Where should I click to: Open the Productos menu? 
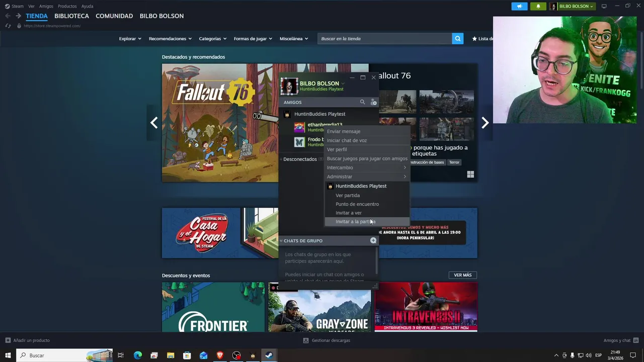click(67, 6)
